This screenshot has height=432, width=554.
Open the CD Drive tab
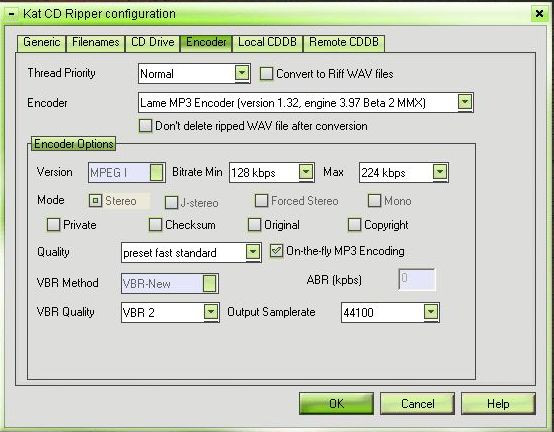153,43
